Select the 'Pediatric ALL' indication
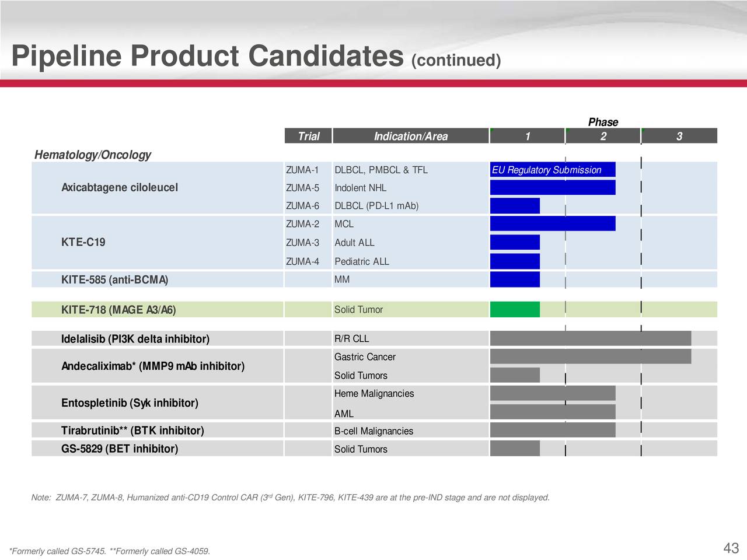This screenshot has width=747, height=560. 361,261
